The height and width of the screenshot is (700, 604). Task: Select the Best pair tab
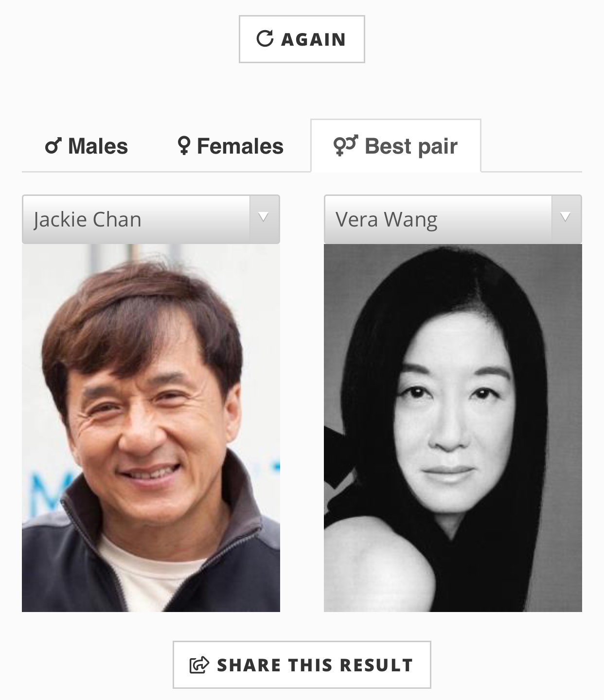coord(396,146)
